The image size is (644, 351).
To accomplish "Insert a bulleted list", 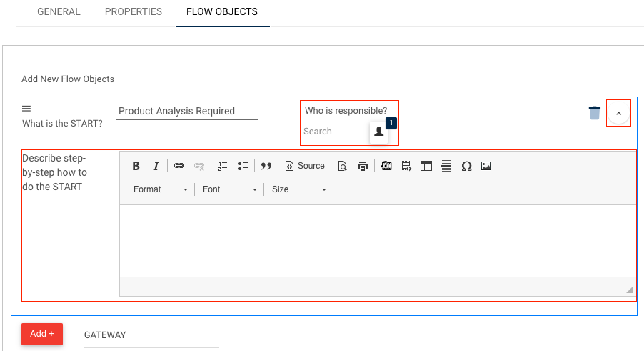I will 243,166.
